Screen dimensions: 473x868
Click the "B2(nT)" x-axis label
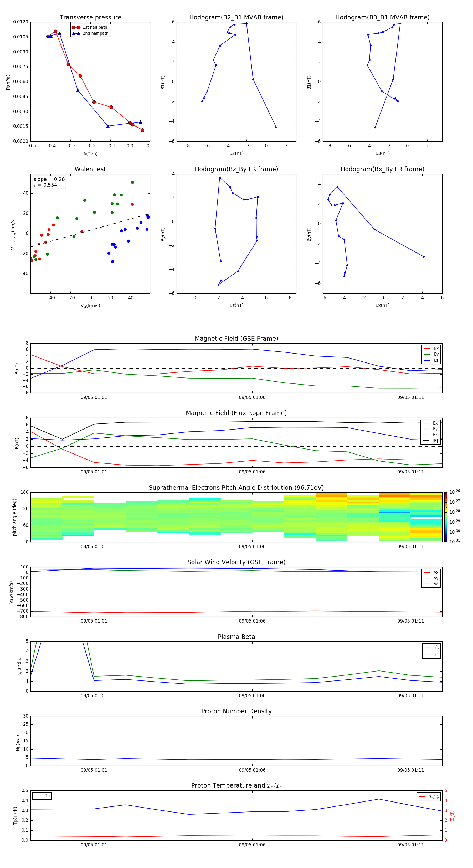(x=236, y=153)
